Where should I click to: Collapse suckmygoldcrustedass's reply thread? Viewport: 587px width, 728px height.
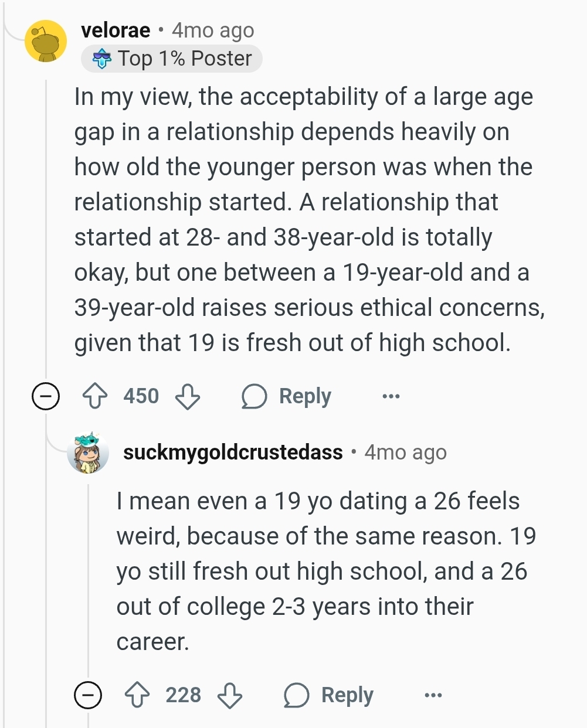tap(88, 695)
